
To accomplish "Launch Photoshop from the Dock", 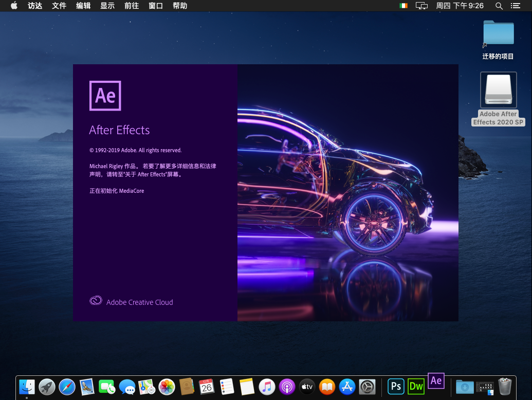I will click(x=396, y=387).
